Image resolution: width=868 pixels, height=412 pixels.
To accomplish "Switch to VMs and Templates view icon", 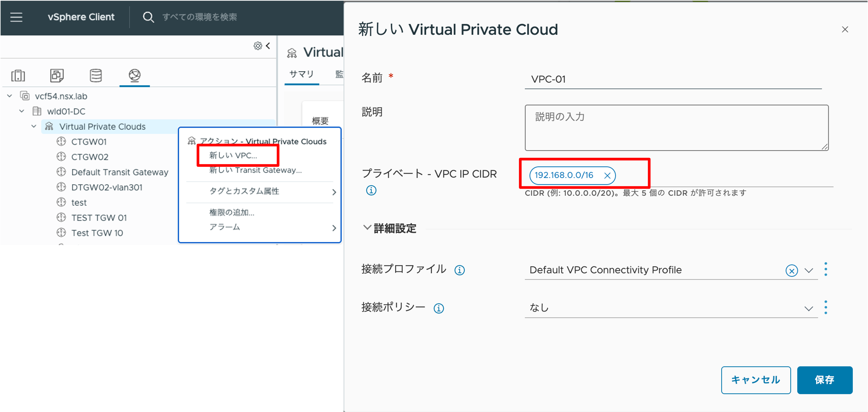I will tap(57, 75).
